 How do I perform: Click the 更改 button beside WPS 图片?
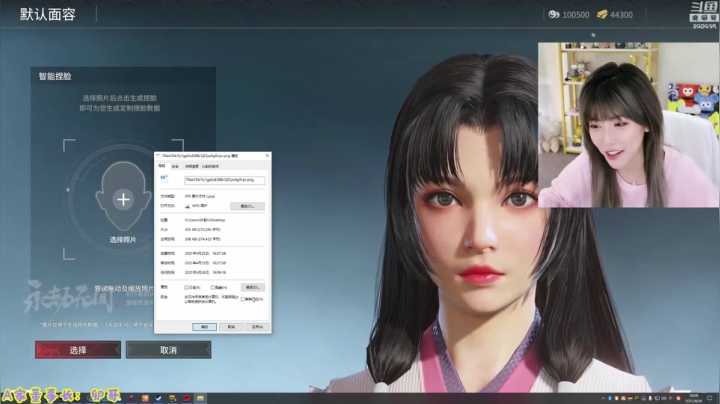point(248,206)
